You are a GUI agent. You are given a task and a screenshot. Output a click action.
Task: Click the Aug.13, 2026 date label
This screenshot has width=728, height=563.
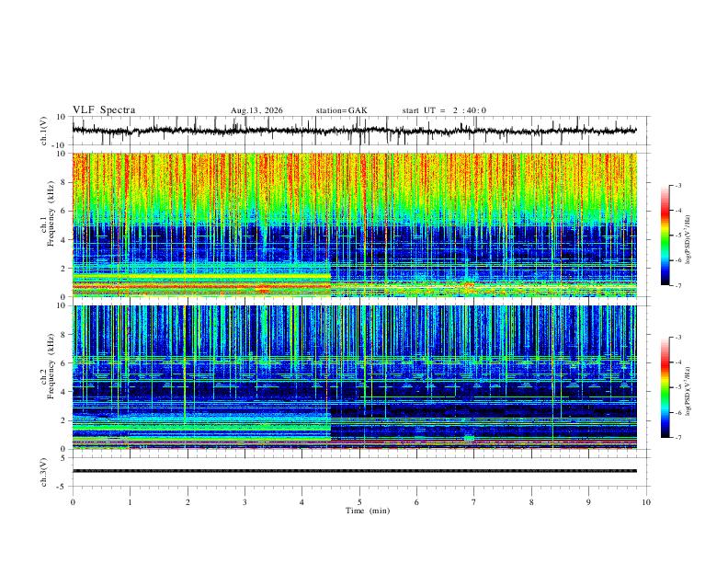tap(256, 110)
